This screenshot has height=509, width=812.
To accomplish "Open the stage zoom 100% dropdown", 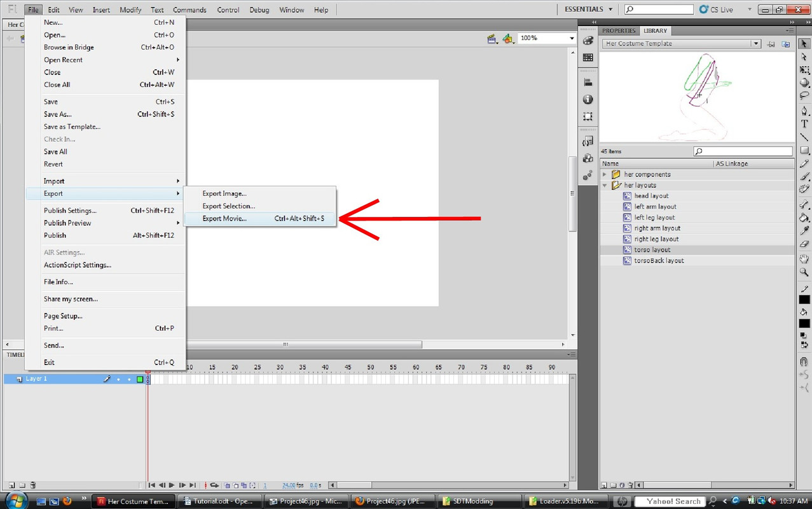I will (570, 38).
